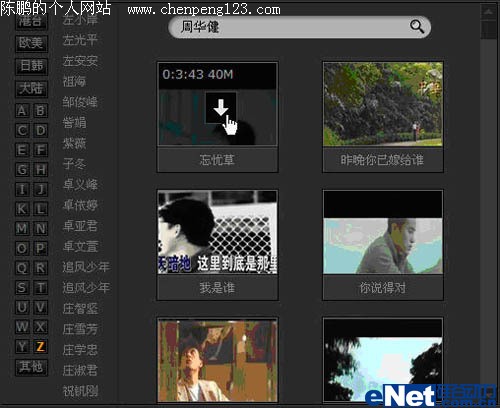This screenshot has width=500, height=408.
Task: Choose singer 庄学忠 from the list
Action: pyautogui.click(x=80, y=350)
